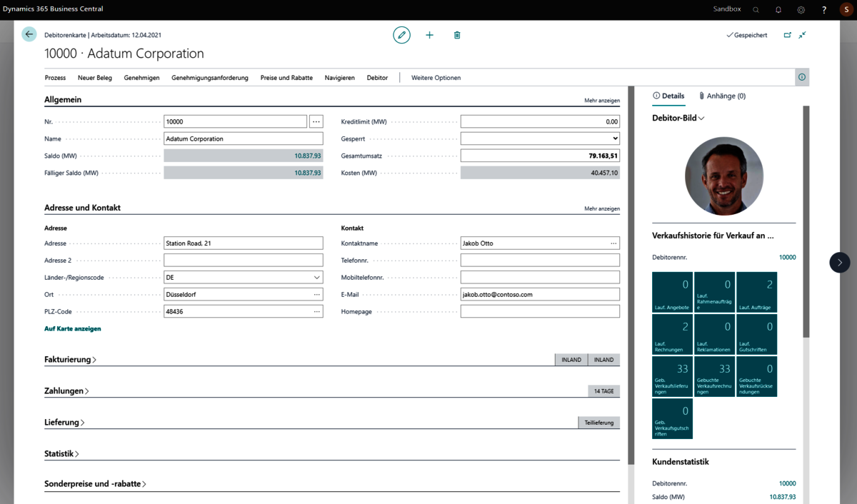This screenshot has height=504, width=857.
Task: Click the Adresse input field
Action: tap(244, 243)
